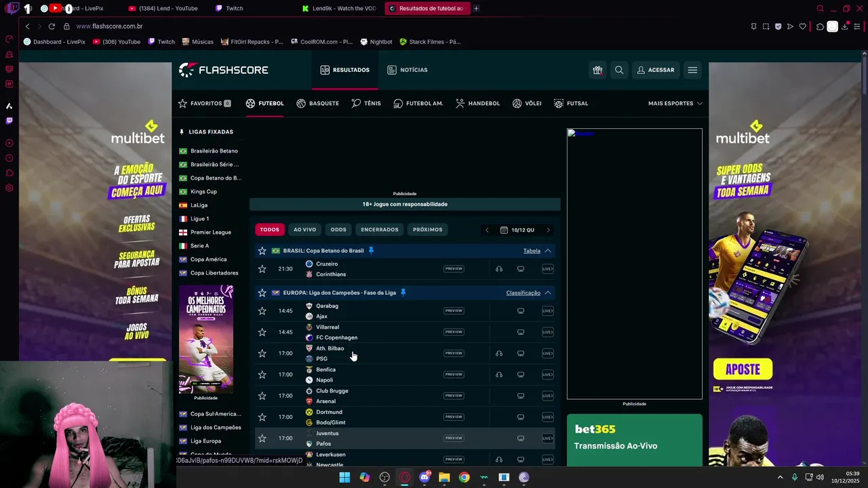
Task: Open TV icon for Qarabag vs Ajax
Action: coord(521,311)
